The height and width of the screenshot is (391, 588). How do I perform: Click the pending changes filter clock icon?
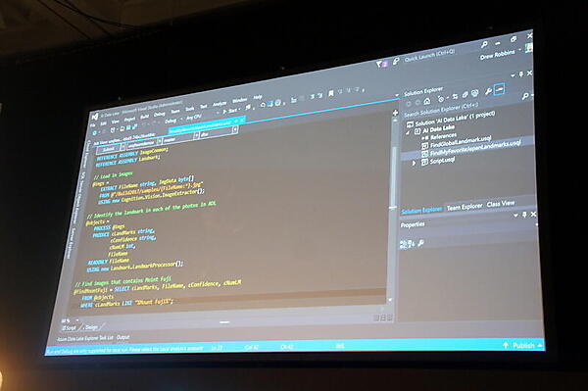(x=441, y=99)
